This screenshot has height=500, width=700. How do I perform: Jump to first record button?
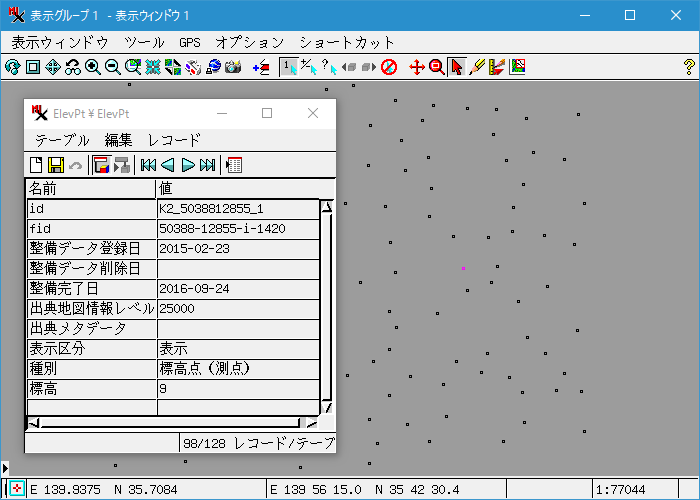point(148,165)
